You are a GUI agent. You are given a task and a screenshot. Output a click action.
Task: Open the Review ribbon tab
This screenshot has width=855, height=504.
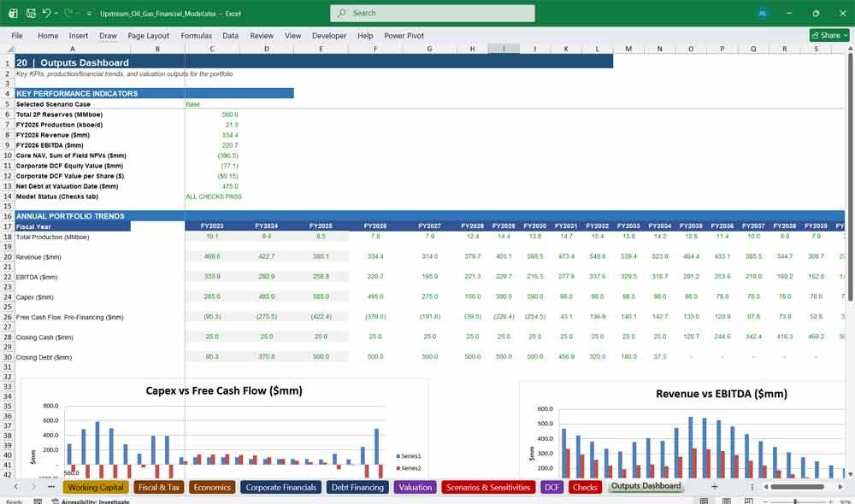[262, 35]
